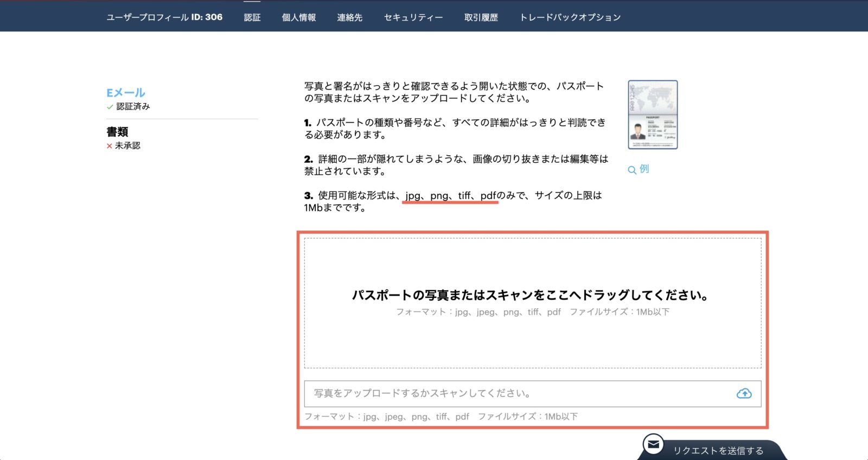Click instruction 2 about image cropping
868x460 pixels.
pos(456,165)
